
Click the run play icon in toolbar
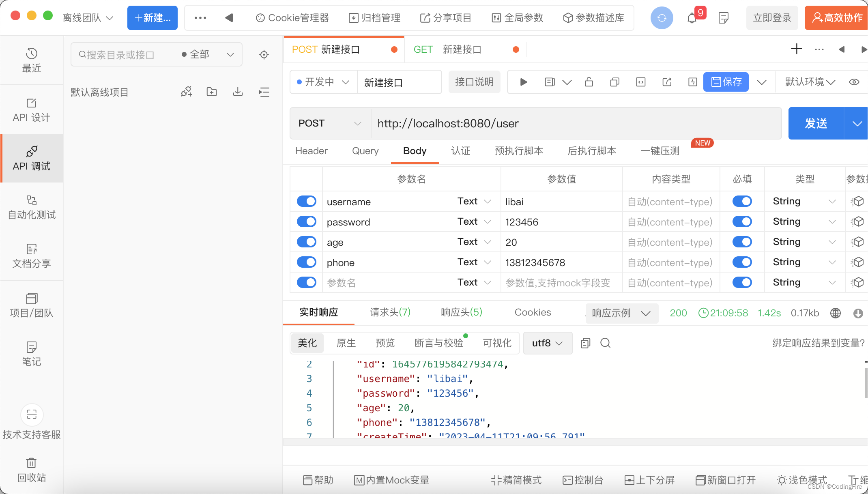[524, 82]
